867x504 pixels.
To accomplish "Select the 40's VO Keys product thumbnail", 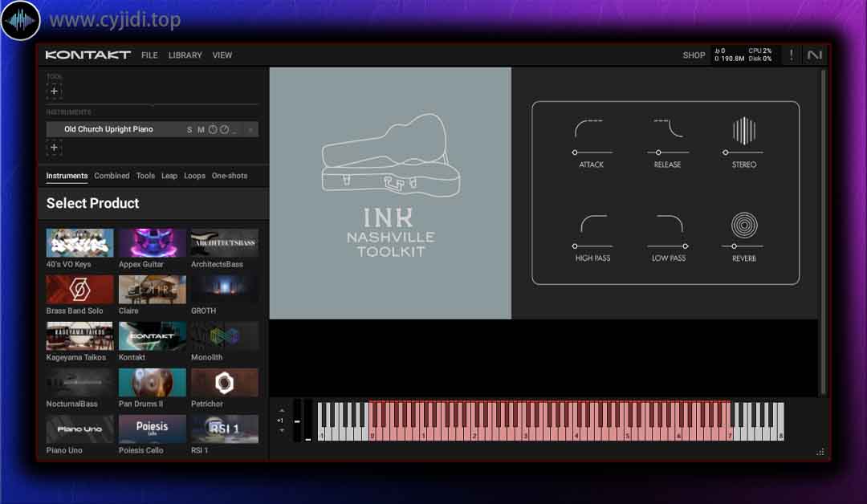I will [x=80, y=242].
